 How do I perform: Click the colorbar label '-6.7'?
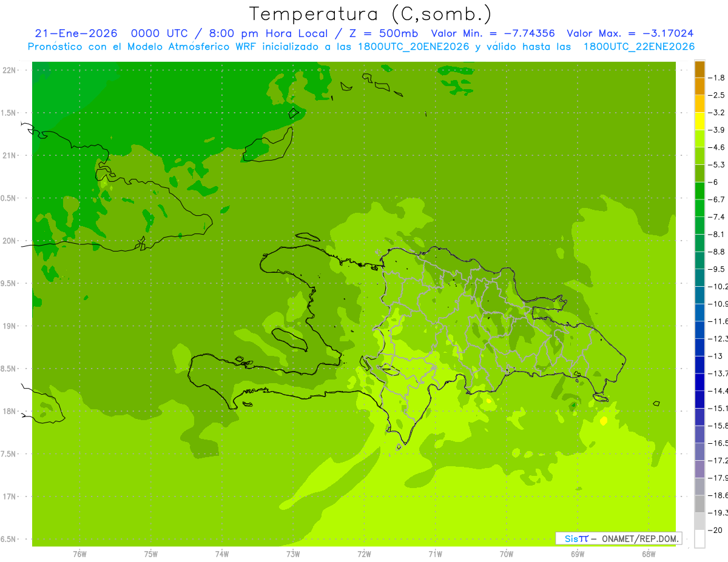(x=718, y=199)
